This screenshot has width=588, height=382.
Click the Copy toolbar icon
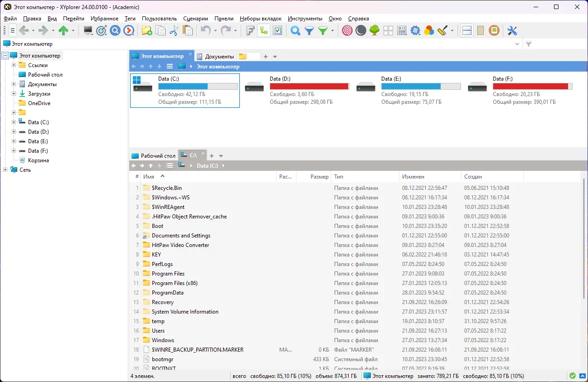pyautogui.click(x=160, y=30)
